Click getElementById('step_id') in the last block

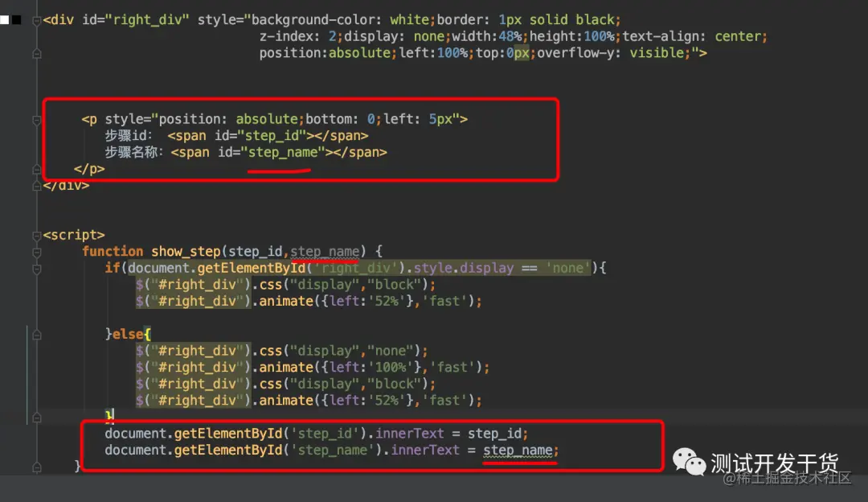point(271,434)
